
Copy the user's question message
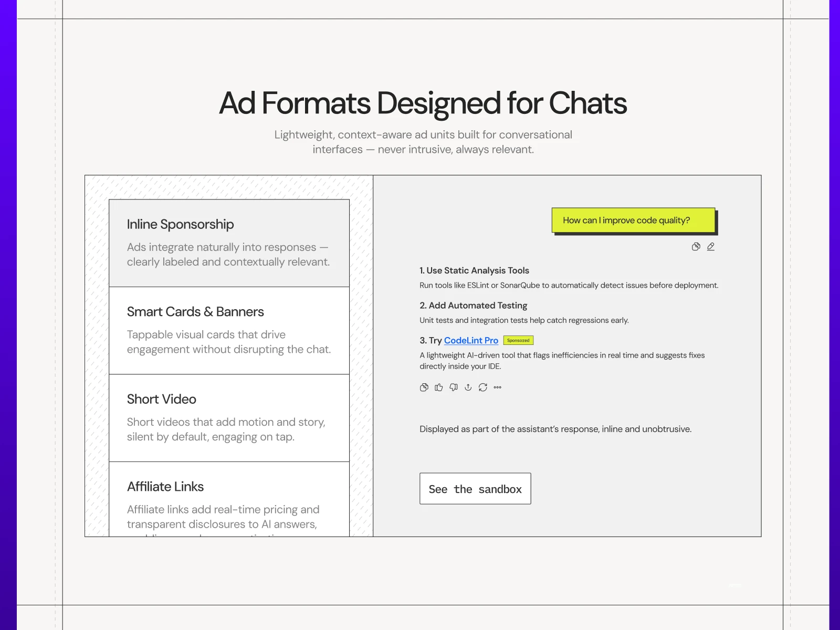(x=696, y=247)
